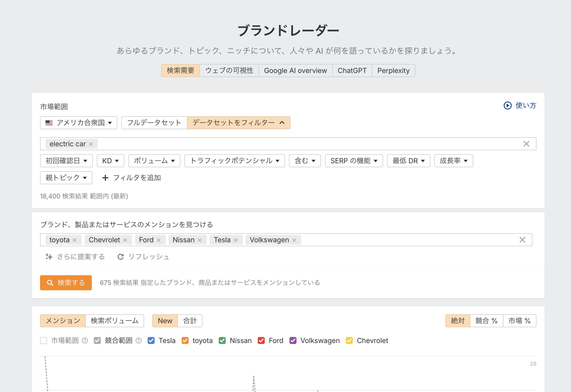Toggle the 競合範囲 checkbox
Image resolution: width=571 pixels, height=392 pixels.
[97, 340]
